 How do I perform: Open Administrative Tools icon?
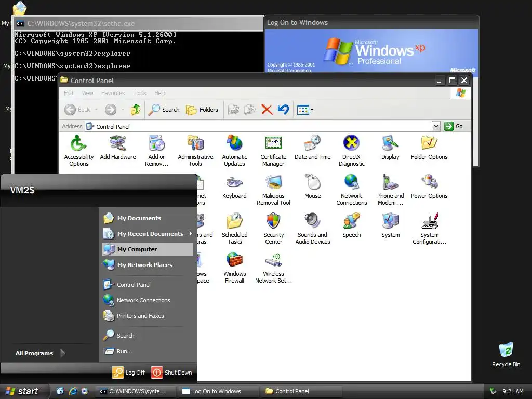[x=195, y=151]
